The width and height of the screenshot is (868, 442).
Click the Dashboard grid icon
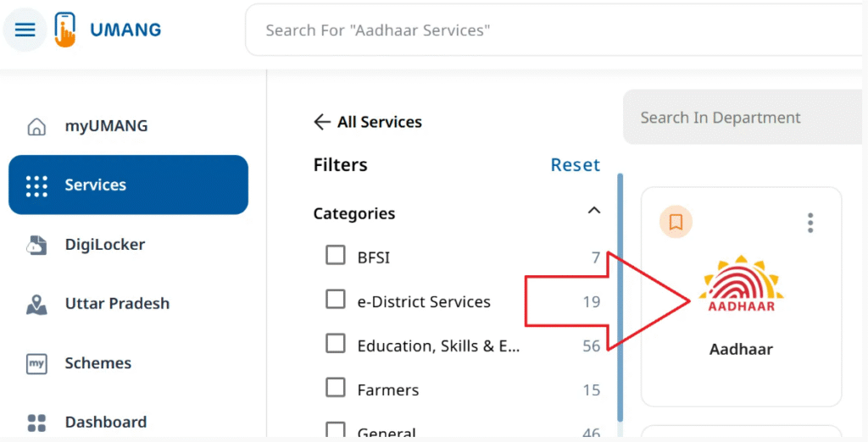tap(36, 422)
